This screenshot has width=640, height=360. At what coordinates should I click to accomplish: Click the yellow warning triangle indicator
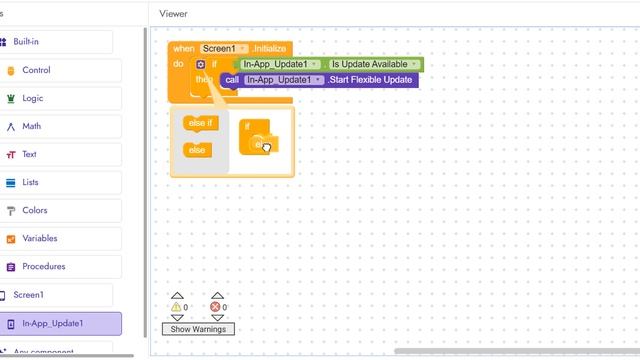point(176,307)
